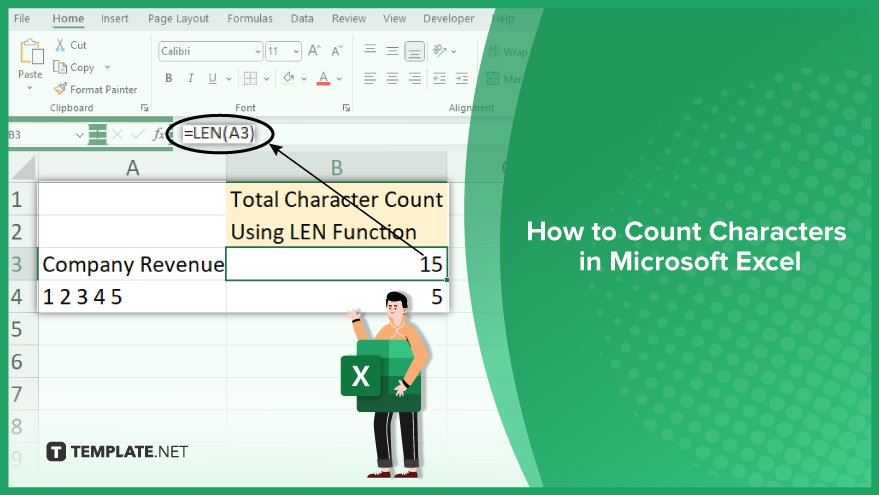The image size is (879, 495).
Task: Open the Page Layout tab
Action: (178, 18)
